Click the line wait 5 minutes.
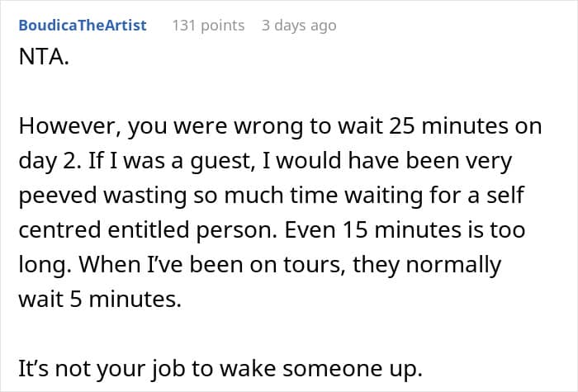Screen dimensions: 578x392 [x=100, y=299]
